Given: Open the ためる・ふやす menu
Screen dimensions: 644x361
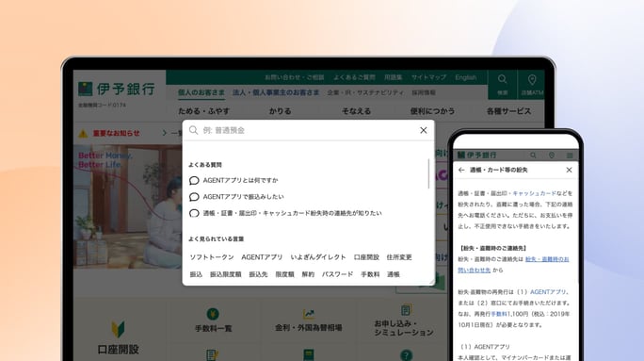Looking at the screenshot, I should (x=203, y=111).
